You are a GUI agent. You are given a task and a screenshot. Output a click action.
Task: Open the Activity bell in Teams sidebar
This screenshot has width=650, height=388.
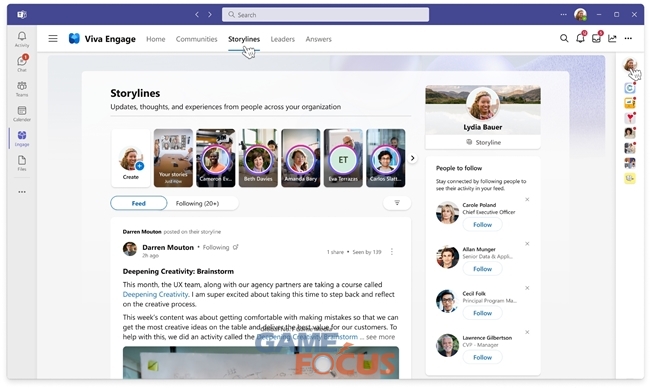(22, 39)
